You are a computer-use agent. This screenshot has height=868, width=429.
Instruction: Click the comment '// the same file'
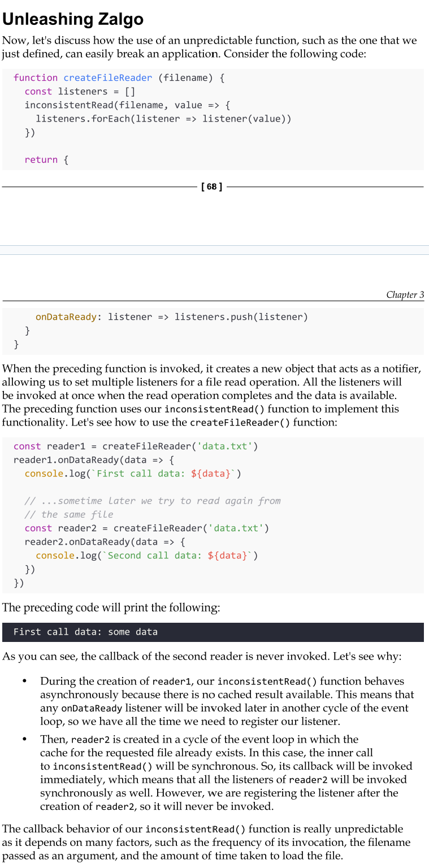pos(69,514)
